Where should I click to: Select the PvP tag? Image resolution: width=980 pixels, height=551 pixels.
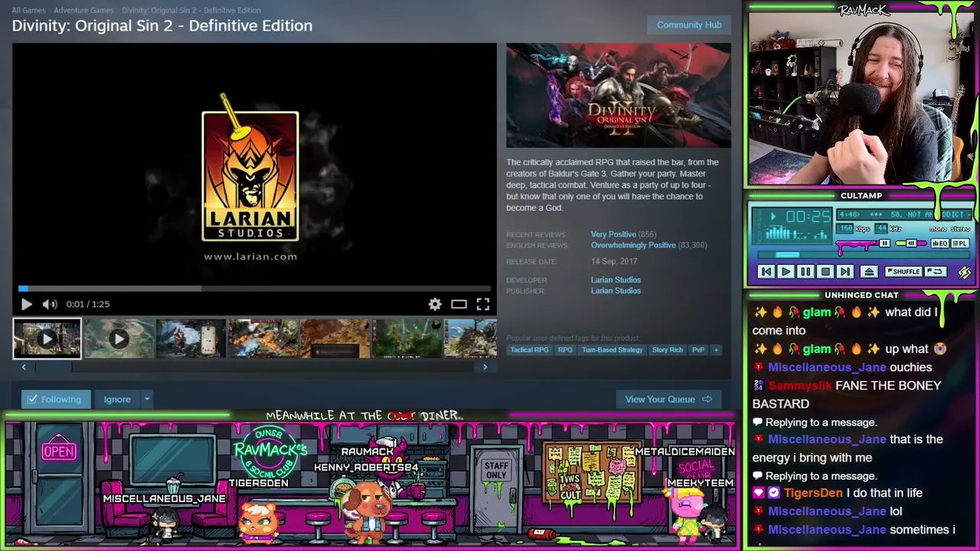pyautogui.click(x=698, y=350)
